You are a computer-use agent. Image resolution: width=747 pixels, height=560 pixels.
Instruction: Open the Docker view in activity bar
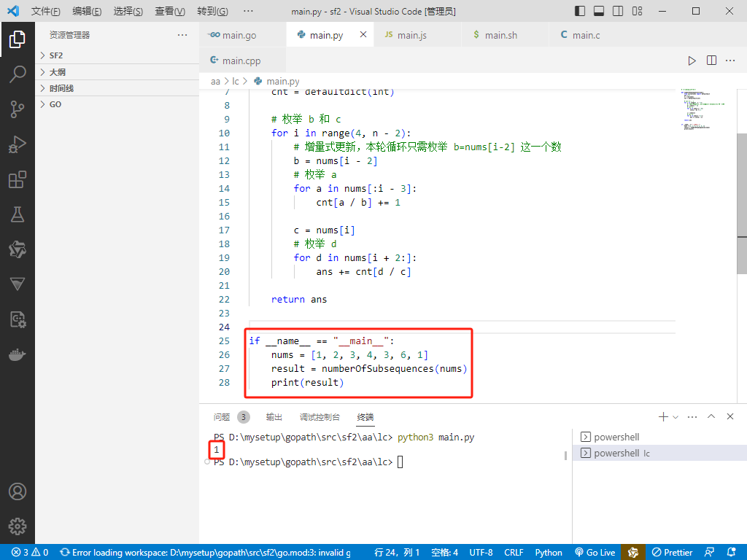click(18, 355)
